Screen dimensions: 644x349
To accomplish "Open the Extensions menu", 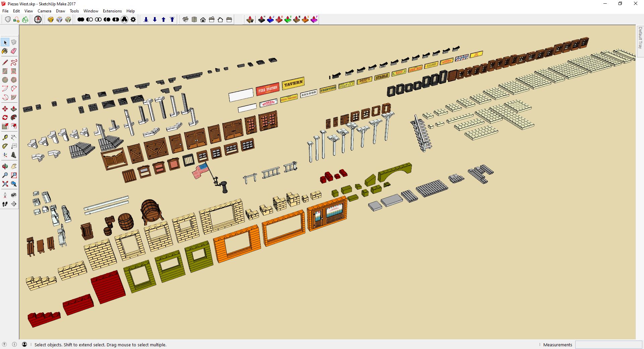I will coord(112,11).
